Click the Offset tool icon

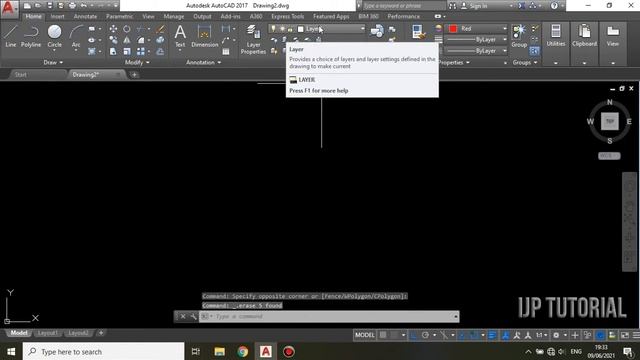[x=160, y=51]
